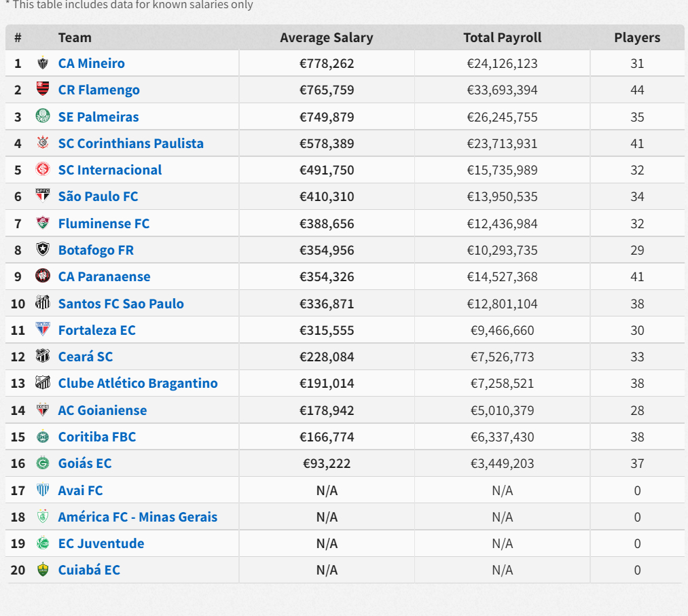Click the SC Corinthians Paulista crest icon

43,143
